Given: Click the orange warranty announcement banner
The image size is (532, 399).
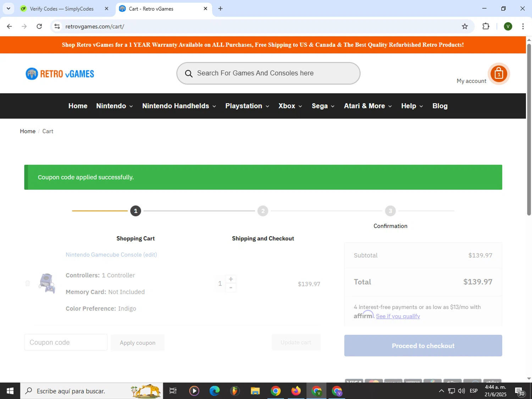Looking at the screenshot, I should [263, 45].
